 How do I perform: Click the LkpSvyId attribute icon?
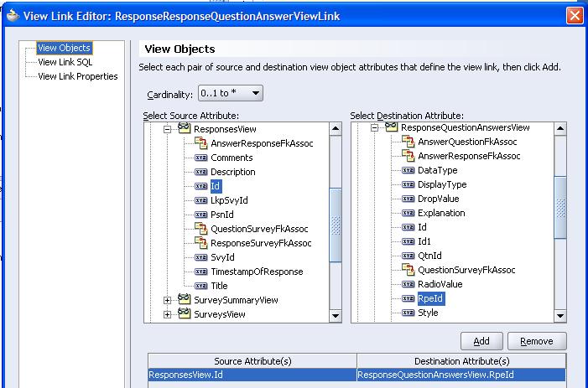(x=201, y=200)
